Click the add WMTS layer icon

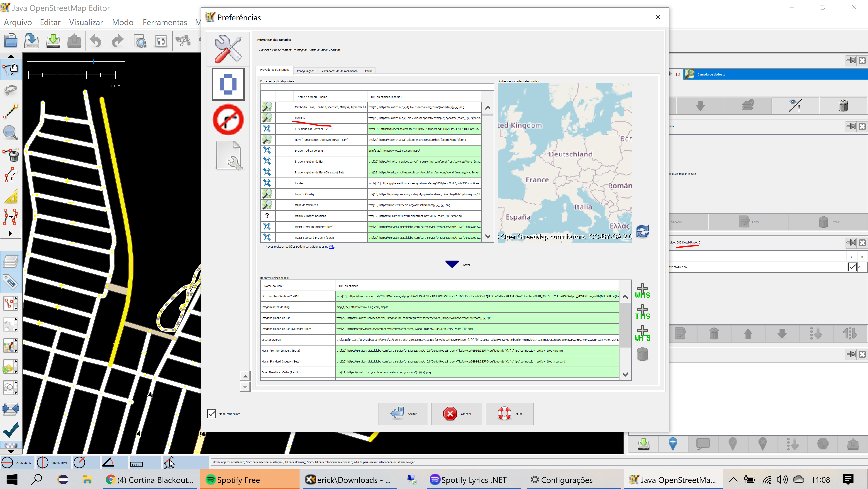coord(642,333)
